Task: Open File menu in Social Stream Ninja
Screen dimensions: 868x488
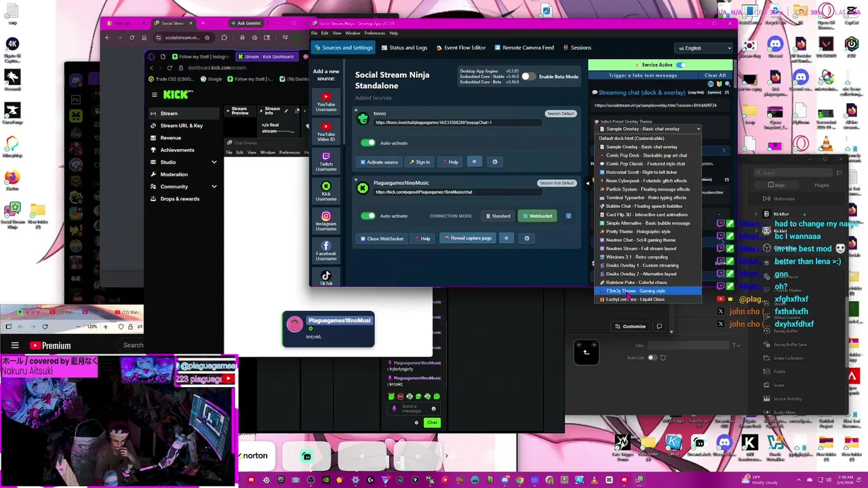Action: coord(315,33)
